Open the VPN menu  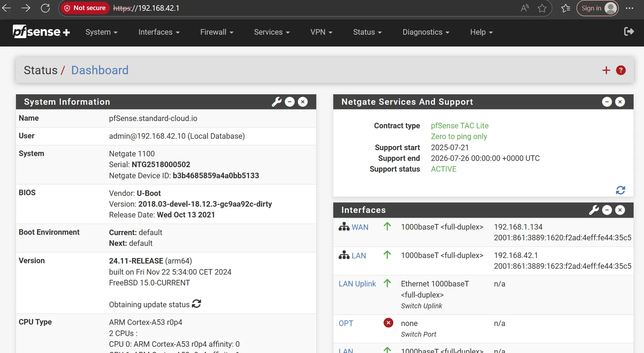click(321, 32)
